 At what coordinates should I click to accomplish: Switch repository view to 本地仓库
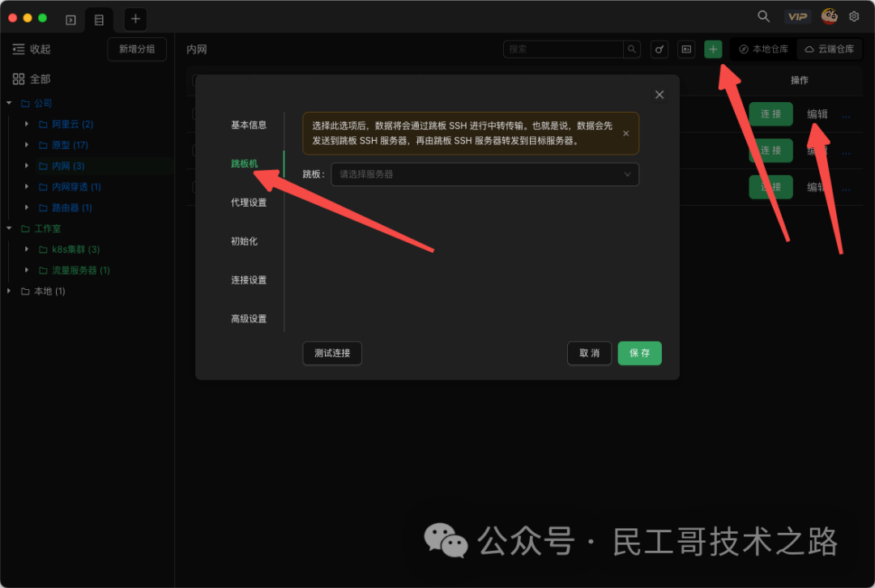[x=762, y=49]
